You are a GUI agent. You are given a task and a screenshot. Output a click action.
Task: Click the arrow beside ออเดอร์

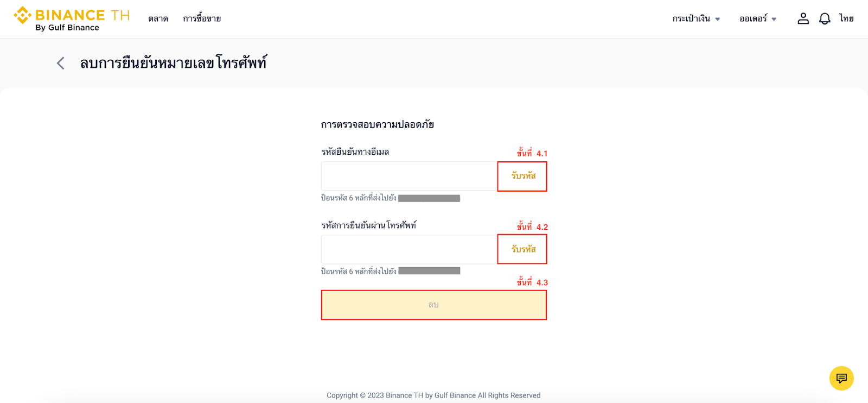pyautogui.click(x=774, y=19)
